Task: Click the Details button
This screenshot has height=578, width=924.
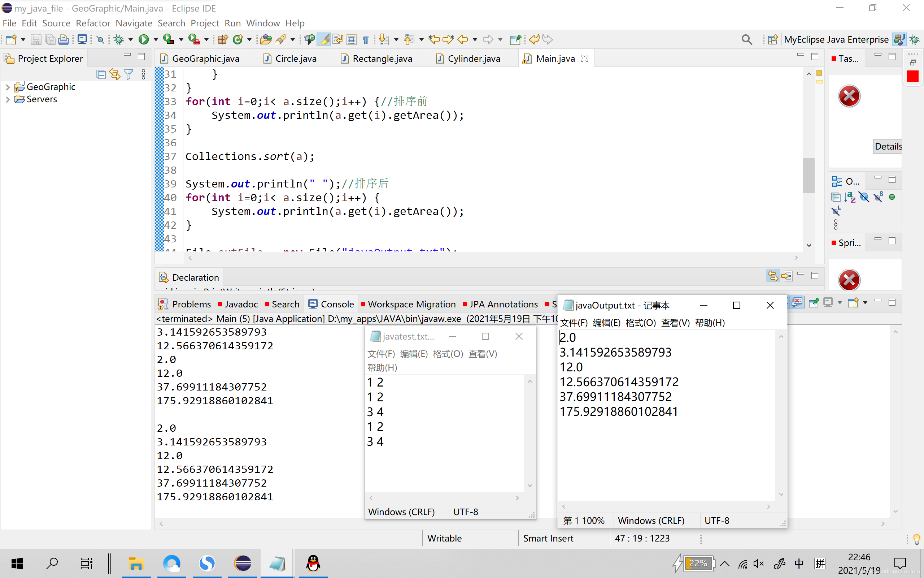Action: pyautogui.click(x=888, y=146)
